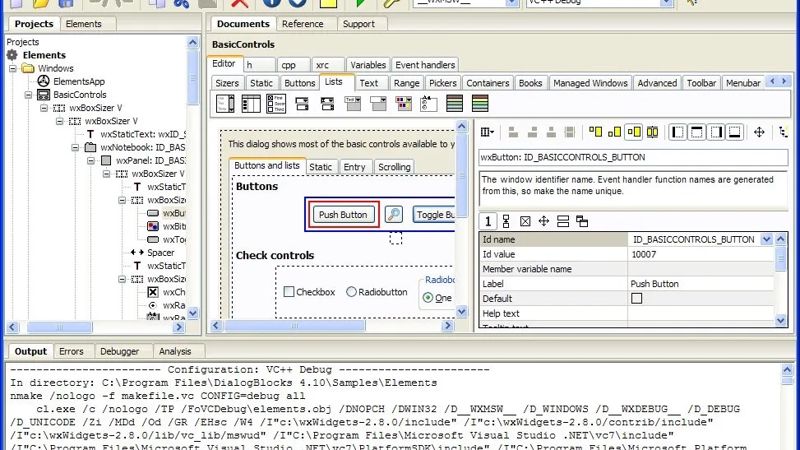
Task: Select the 'One' radio option
Action: point(428,298)
